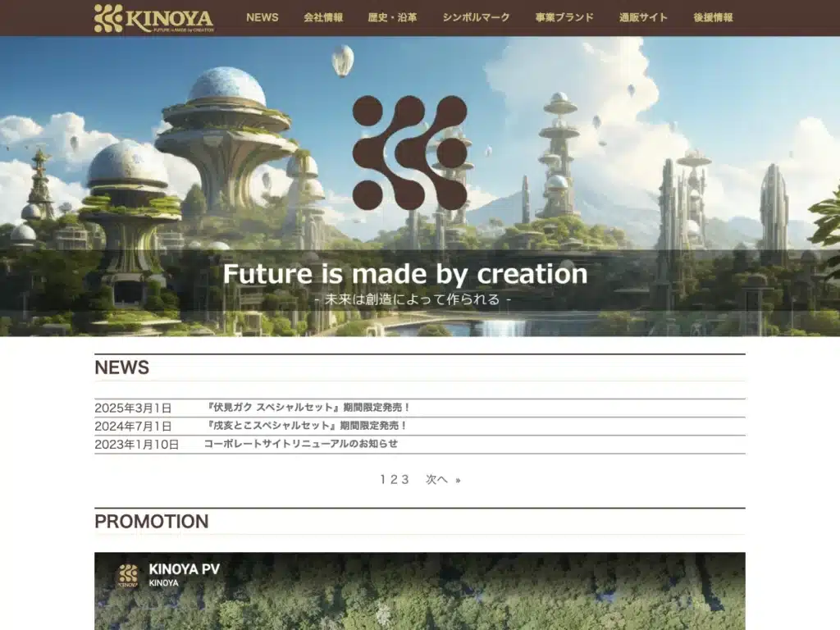
Task: Click the 未来は創造によって作られる subtitle
Action: pyautogui.click(x=412, y=299)
